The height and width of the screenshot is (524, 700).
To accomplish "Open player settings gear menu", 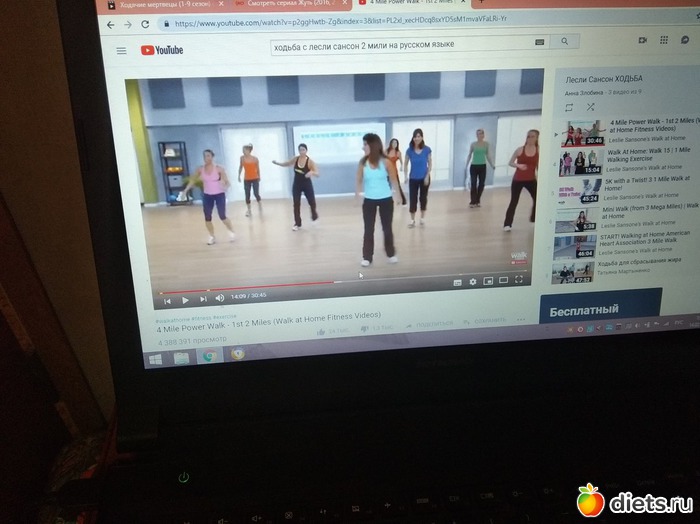I will 472,282.
